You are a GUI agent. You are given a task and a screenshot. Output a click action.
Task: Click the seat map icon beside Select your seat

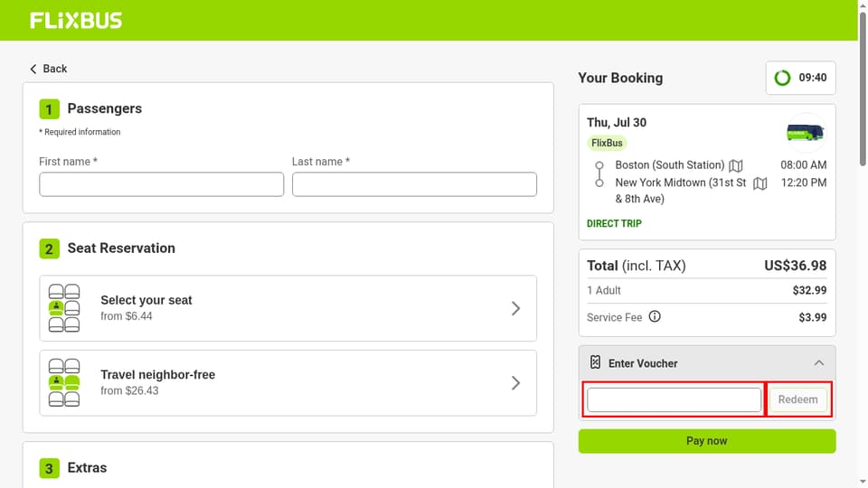click(64, 308)
